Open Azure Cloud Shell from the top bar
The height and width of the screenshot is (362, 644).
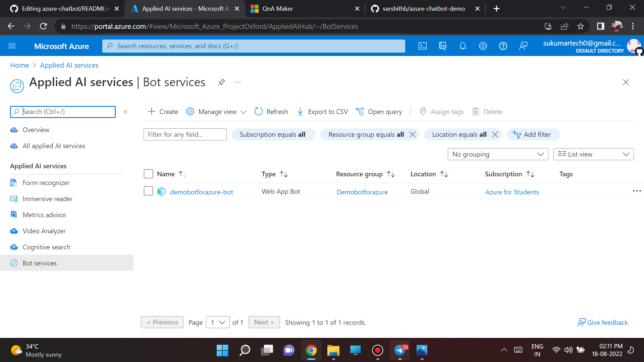(x=423, y=46)
